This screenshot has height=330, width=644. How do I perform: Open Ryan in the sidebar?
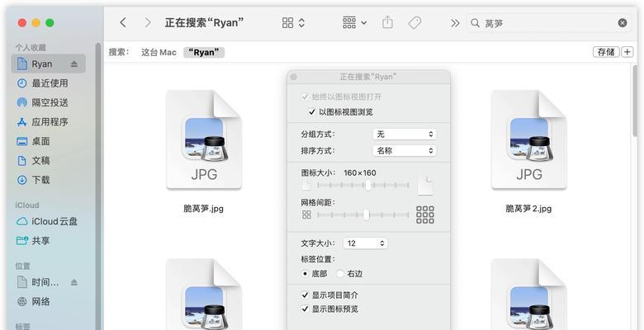coord(49,64)
